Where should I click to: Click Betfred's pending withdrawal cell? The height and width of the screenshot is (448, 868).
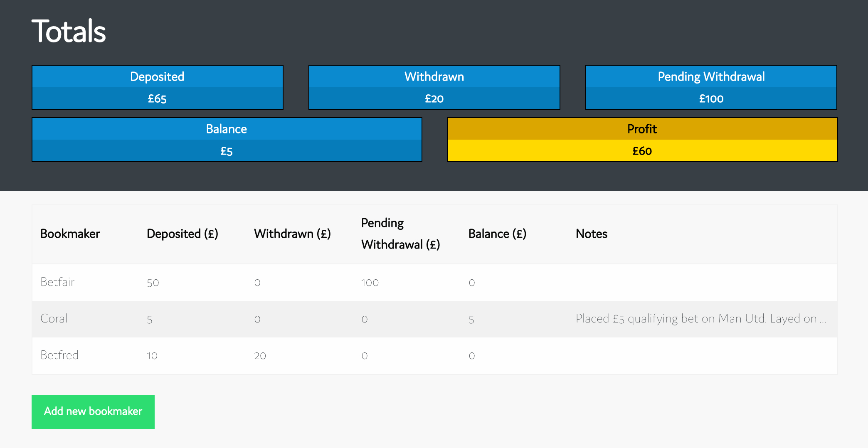tap(365, 356)
